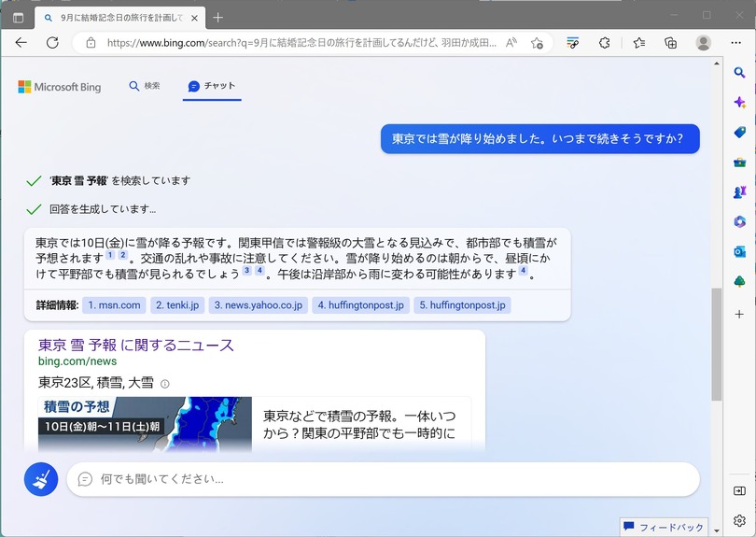Open bing.com/news green URL
The height and width of the screenshot is (537, 756).
click(77, 361)
